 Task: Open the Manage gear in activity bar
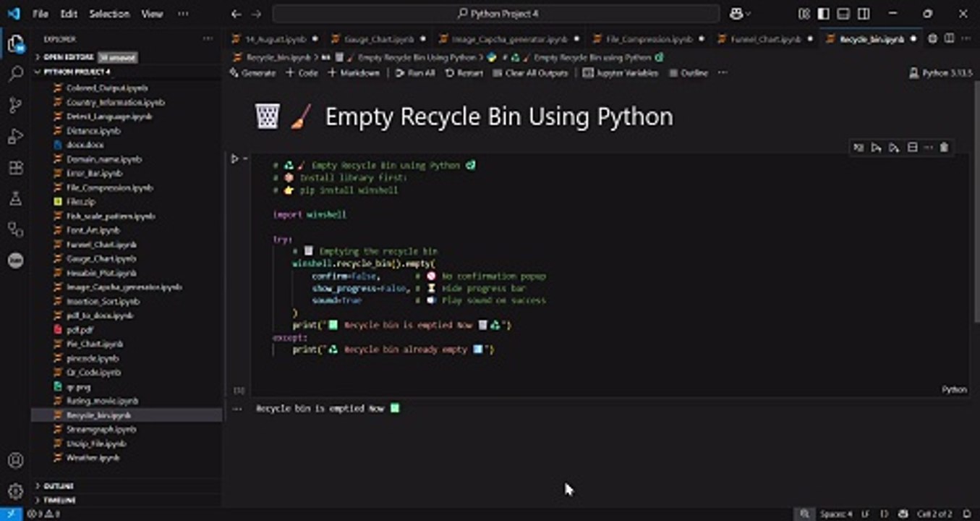pos(15,490)
